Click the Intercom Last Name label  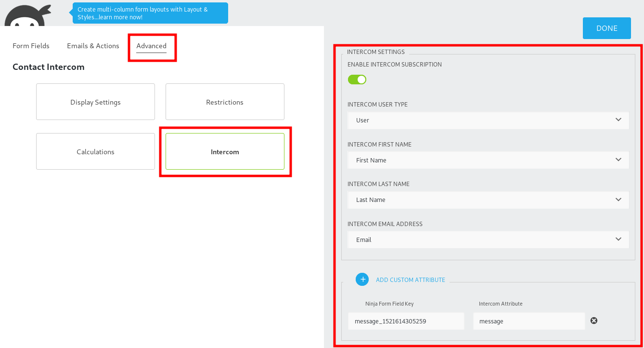coord(379,184)
